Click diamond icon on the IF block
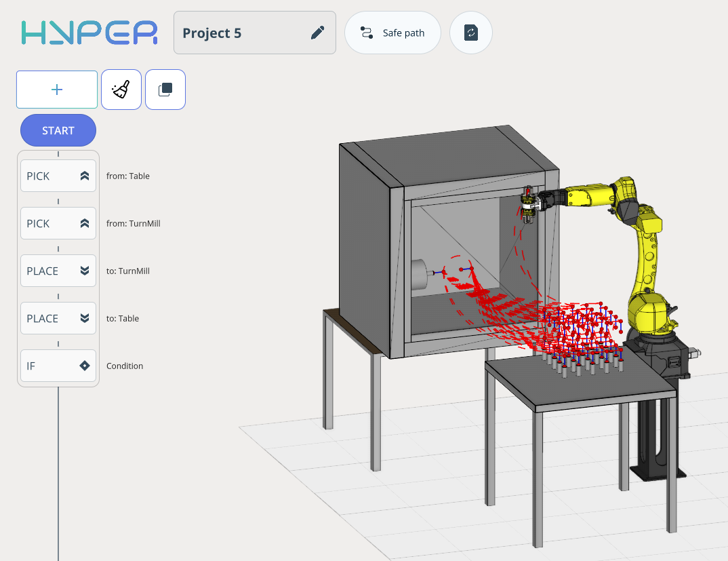 point(85,366)
